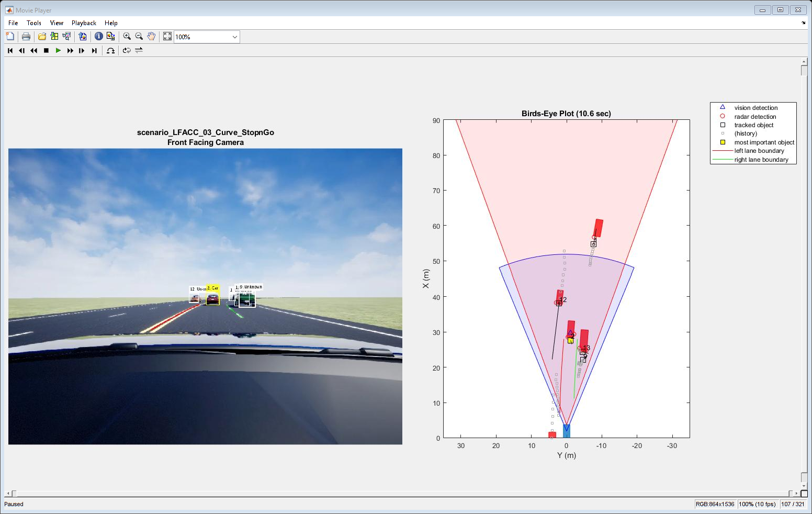The image size is (812, 514).
Task: Open the File menu
Action: click(x=13, y=23)
